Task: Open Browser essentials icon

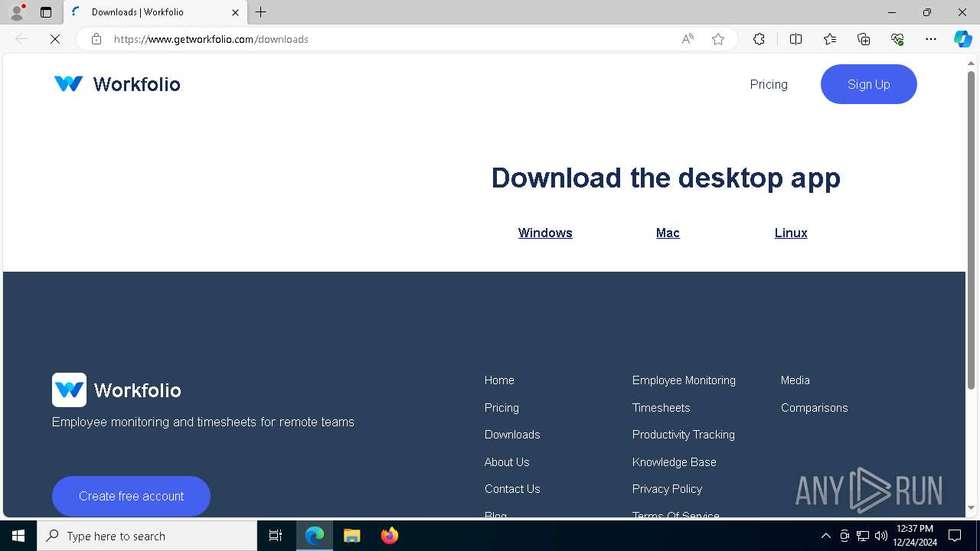Action: click(x=897, y=39)
